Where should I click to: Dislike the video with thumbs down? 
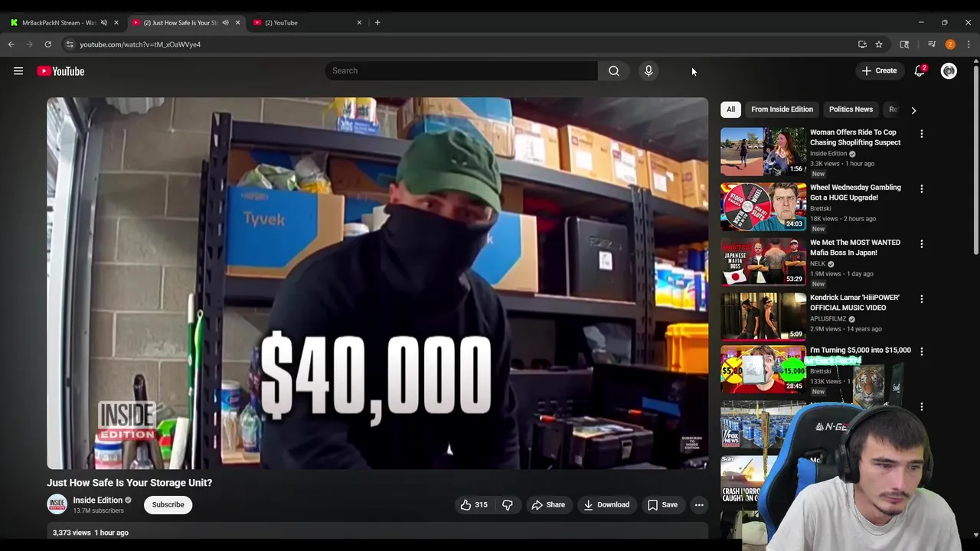507,505
